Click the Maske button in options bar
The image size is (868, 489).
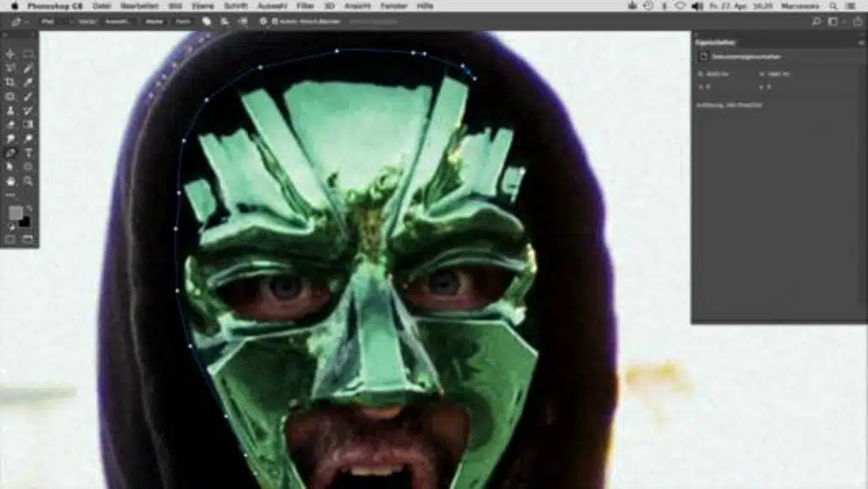[154, 21]
